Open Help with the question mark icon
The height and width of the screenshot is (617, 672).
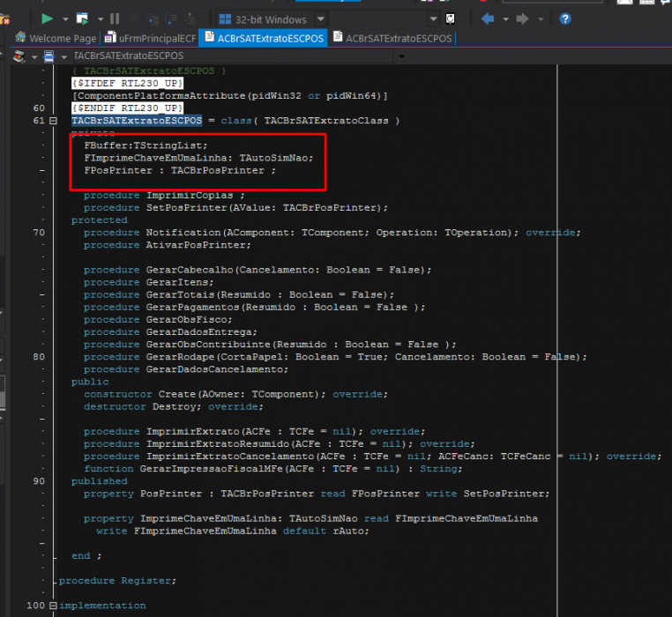click(565, 19)
